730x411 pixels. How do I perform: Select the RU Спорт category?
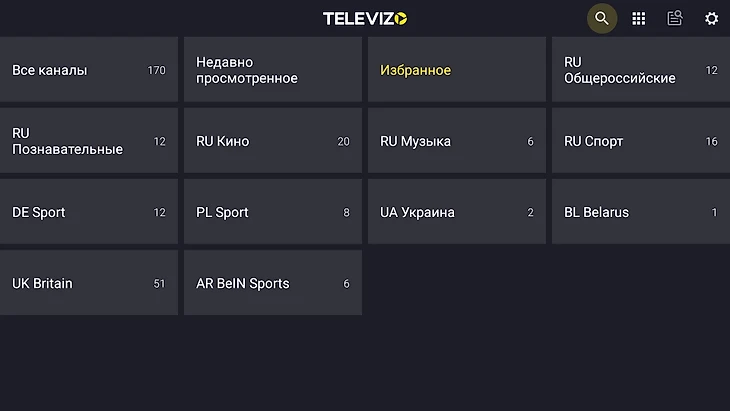640,141
